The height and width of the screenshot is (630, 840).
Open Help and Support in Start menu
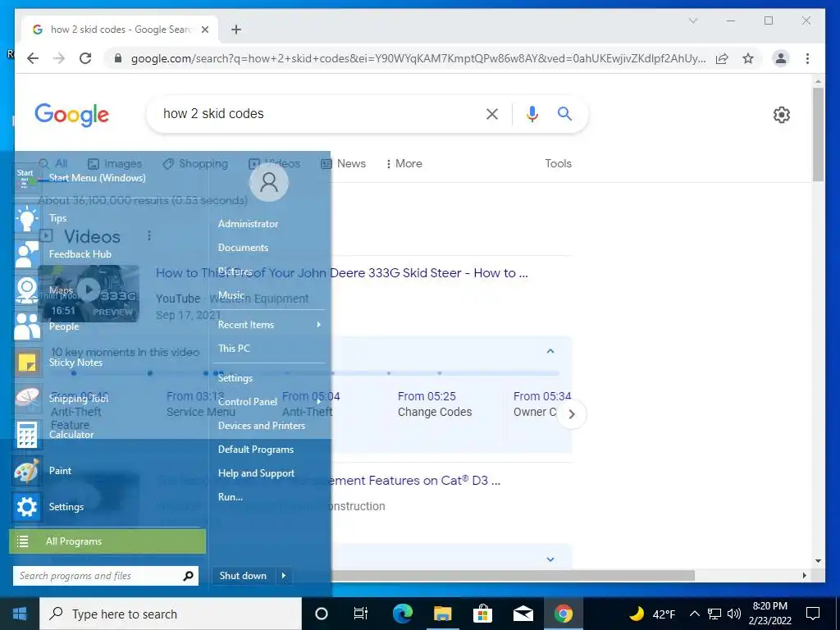point(257,473)
